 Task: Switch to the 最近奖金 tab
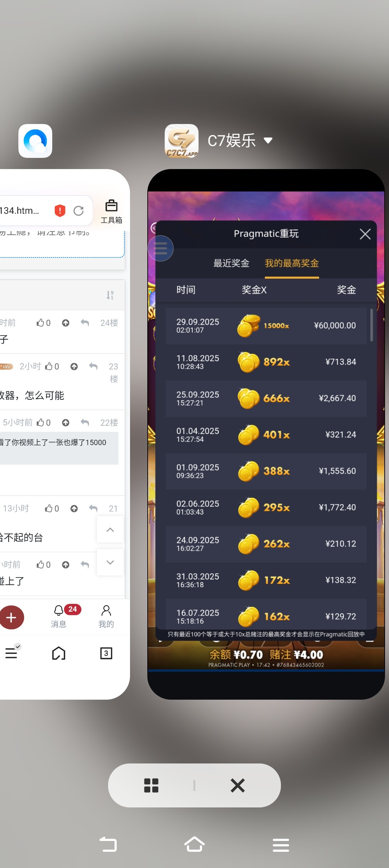[x=231, y=263]
